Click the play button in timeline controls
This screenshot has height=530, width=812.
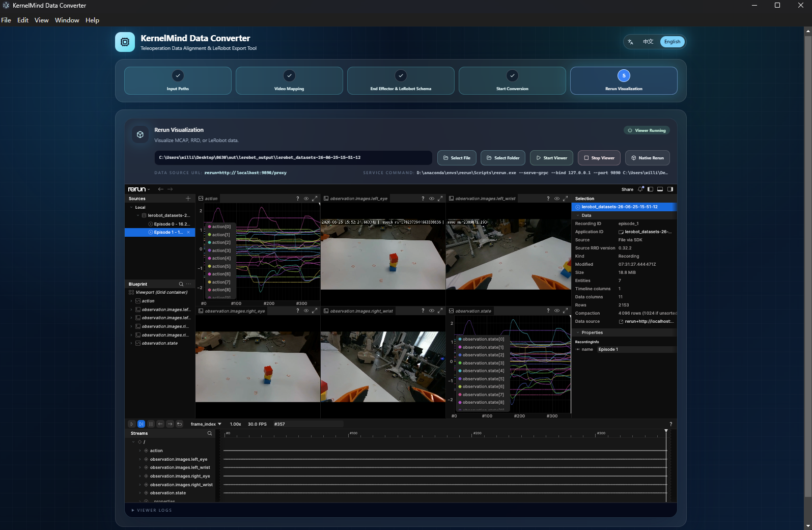pos(132,424)
